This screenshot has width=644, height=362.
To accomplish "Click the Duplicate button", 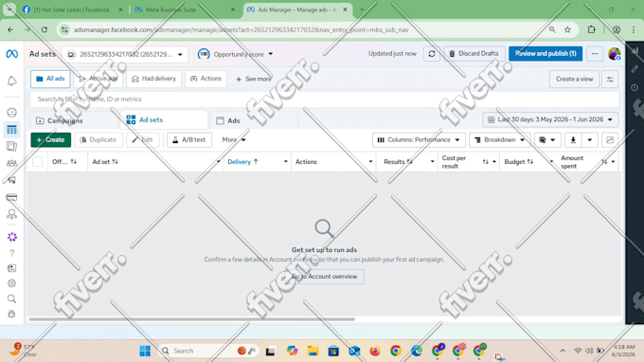I will click(x=98, y=140).
